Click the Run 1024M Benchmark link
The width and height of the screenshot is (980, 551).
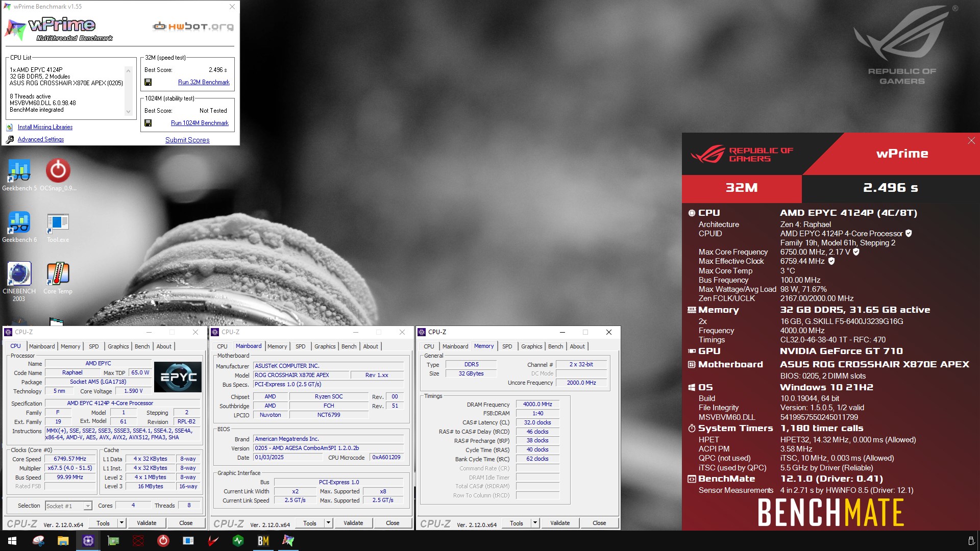[200, 123]
